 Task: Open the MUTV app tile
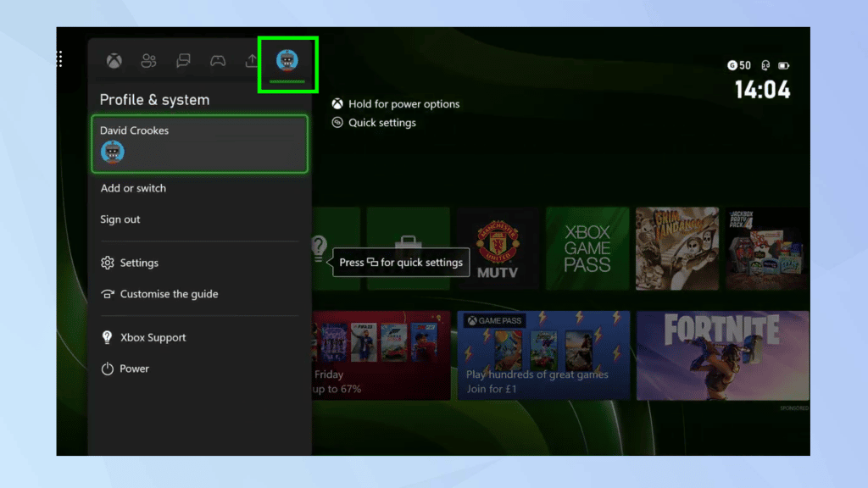pyautogui.click(x=498, y=247)
